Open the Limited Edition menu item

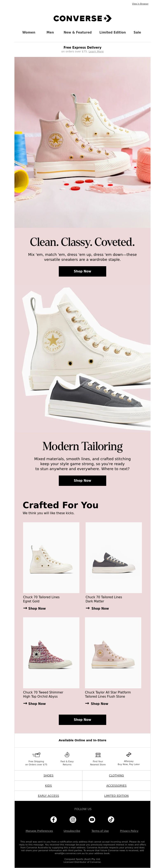pyautogui.click(x=113, y=32)
